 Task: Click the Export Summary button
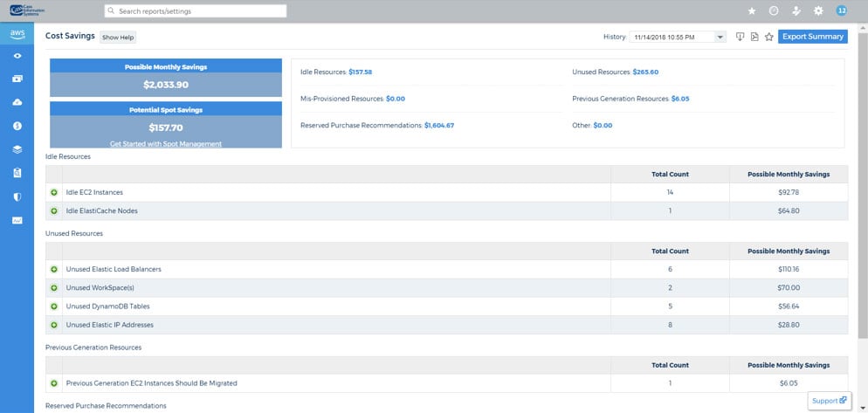click(x=813, y=37)
